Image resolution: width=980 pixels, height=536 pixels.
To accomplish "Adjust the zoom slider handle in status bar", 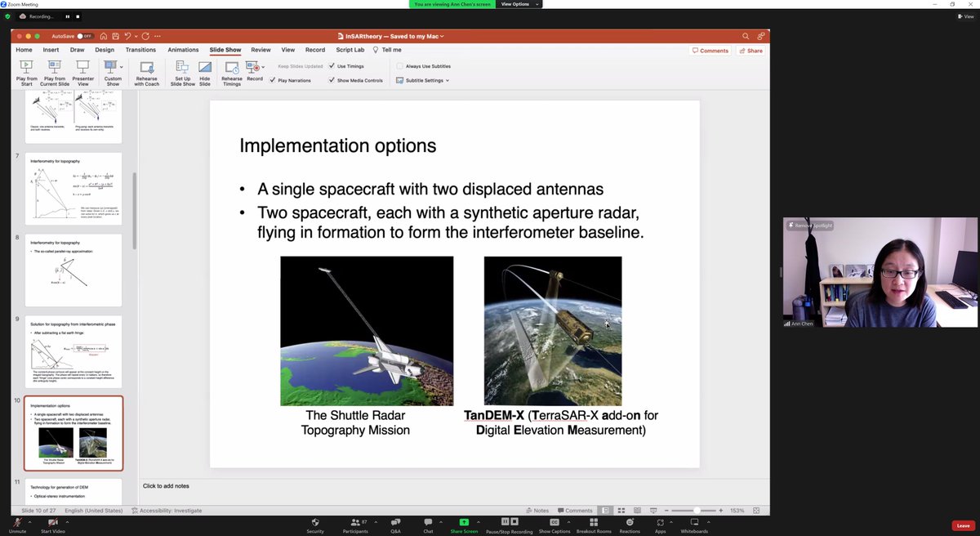I will point(697,511).
